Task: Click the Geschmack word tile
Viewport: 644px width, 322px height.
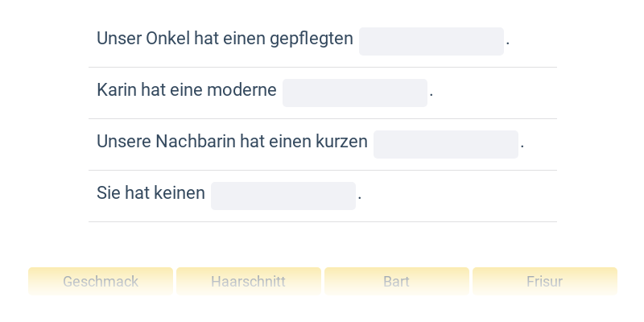Action: click(101, 282)
